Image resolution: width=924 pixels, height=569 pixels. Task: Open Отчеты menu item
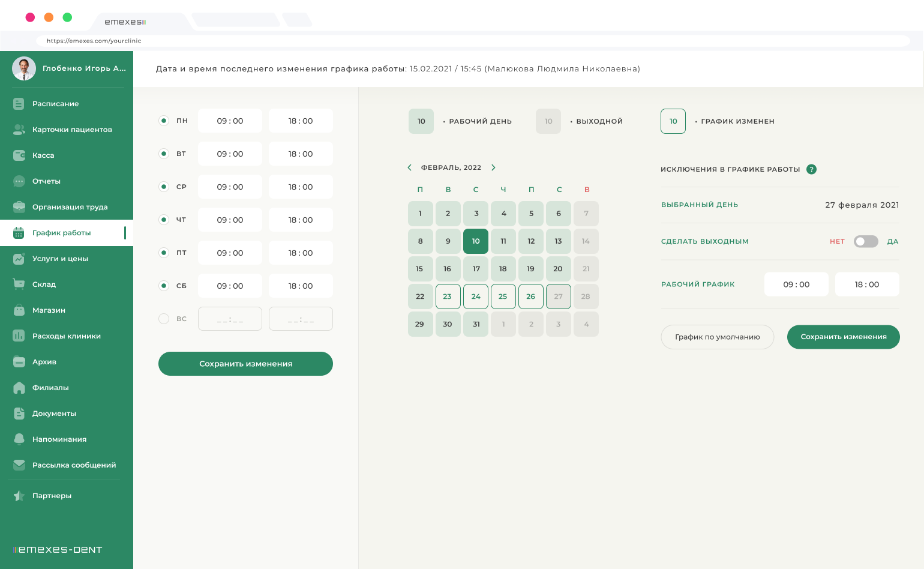(67, 181)
